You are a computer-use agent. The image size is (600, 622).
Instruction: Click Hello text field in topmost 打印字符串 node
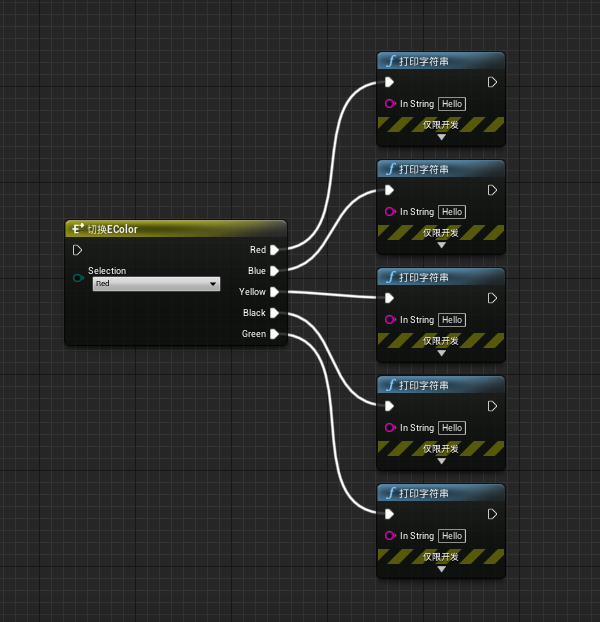[x=452, y=104]
